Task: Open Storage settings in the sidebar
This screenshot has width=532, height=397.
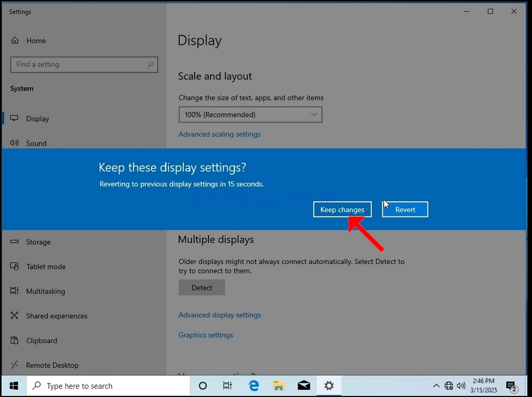Action: pos(38,242)
